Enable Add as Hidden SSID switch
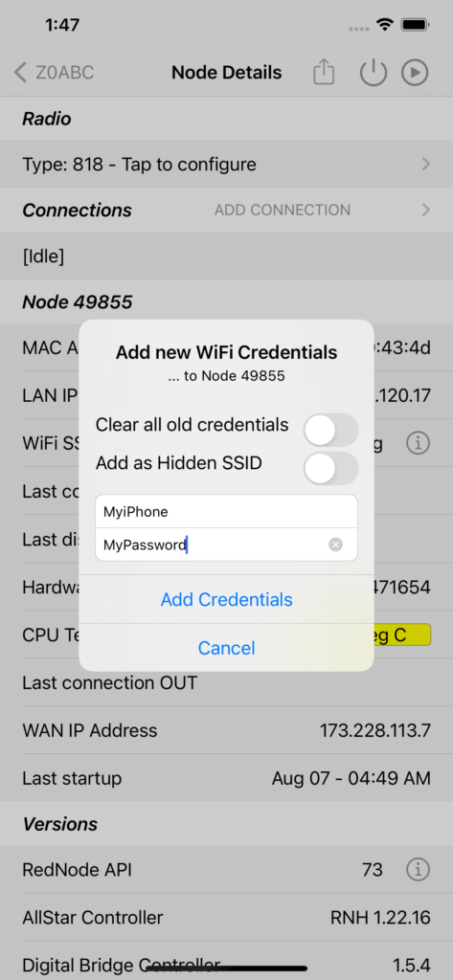Image resolution: width=453 pixels, height=980 pixels. tap(331, 468)
